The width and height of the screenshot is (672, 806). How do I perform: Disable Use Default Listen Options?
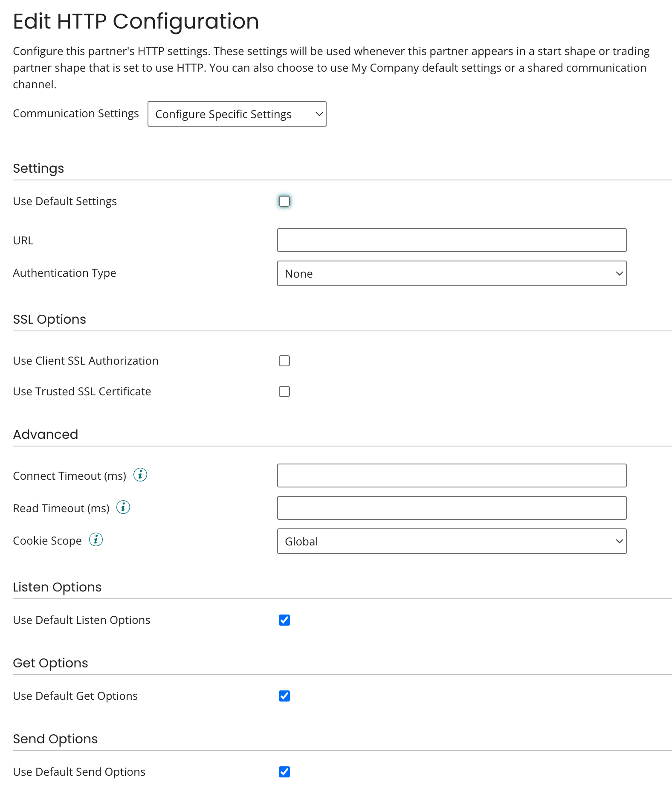pyautogui.click(x=284, y=620)
